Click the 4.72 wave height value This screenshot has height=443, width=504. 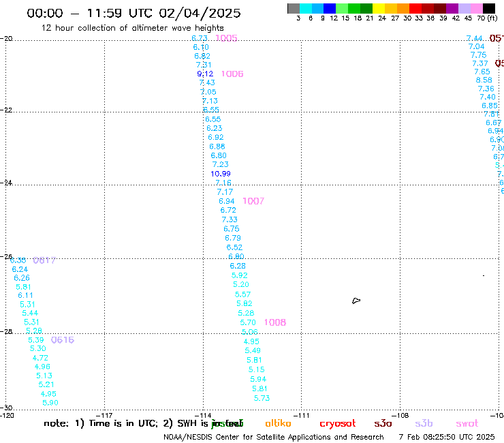click(x=40, y=358)
